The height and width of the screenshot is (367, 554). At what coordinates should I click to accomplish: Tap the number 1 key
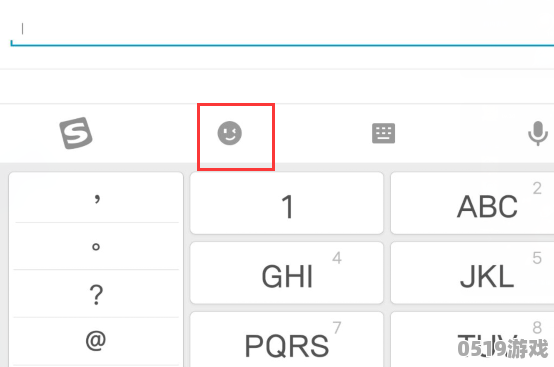[287, 203]
